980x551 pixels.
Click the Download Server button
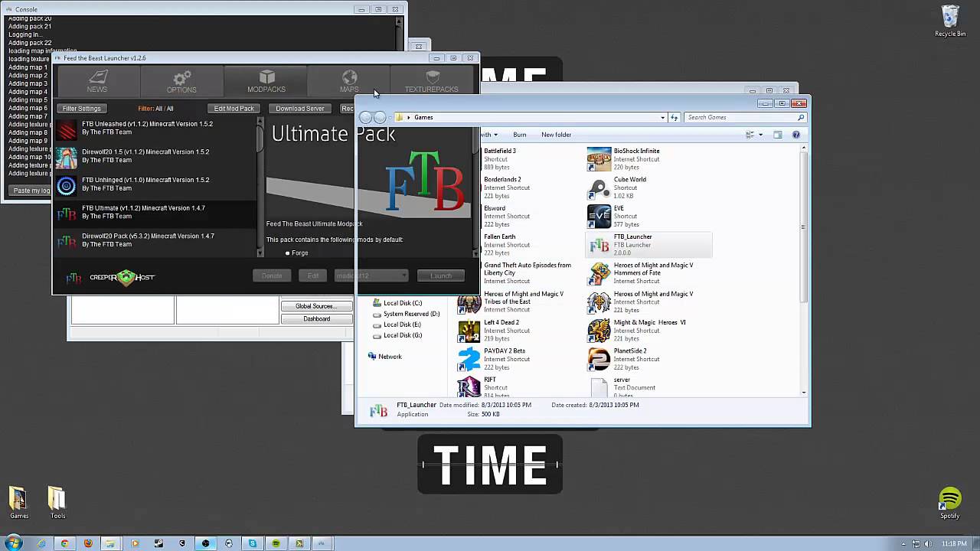click(300, 109)
